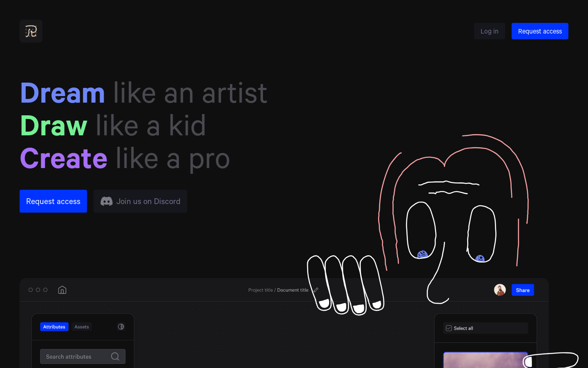Image resolution: width=588 pixels, height=368 pixels.
Task: Click the third window control circle
Action: pos(45,290)
